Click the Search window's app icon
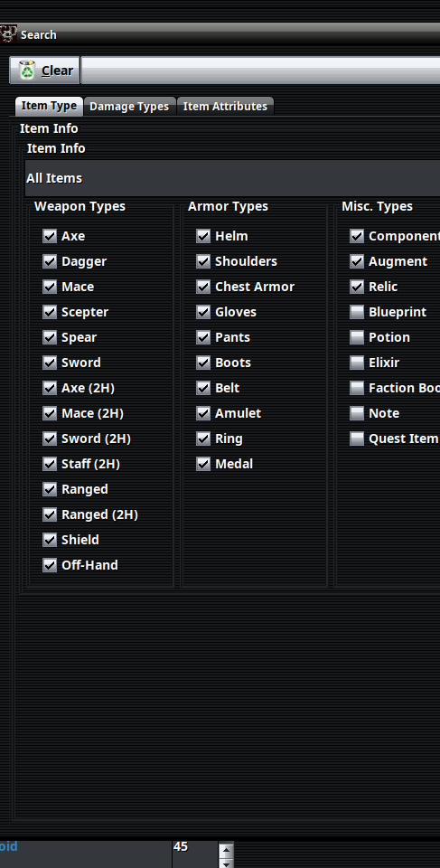 tap(8, 34)
